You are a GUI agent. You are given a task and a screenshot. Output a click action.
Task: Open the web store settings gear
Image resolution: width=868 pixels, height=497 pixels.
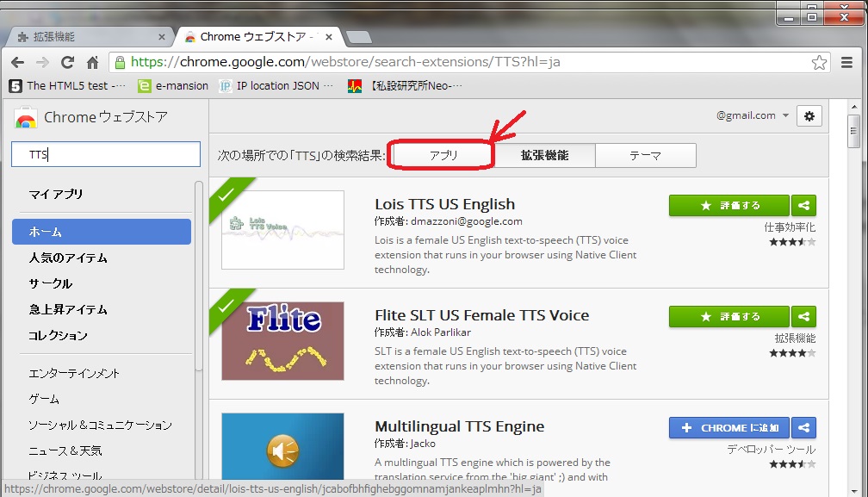[809, 116]
